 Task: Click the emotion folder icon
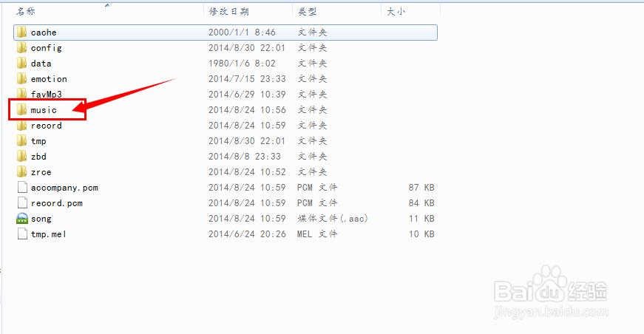tap(22, 79)
